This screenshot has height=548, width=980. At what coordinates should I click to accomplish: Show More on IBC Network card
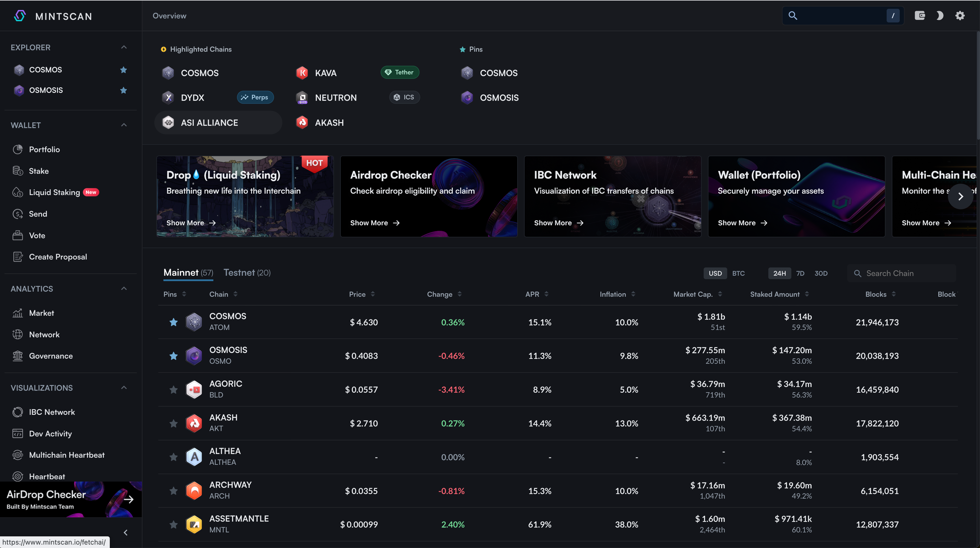point(558,223)
